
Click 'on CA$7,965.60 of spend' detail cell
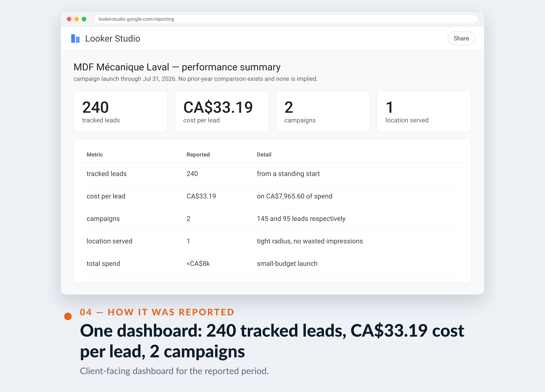pyautogui.click(x=294, y=196)
